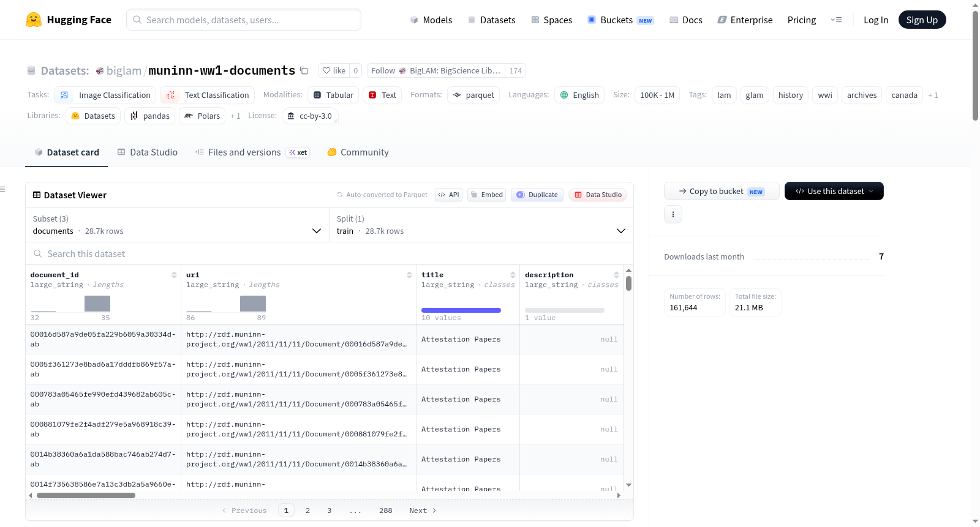The image size is (980, 527).
Task: Click the table horizontal scrollbar thumb
Action: point(86,496)
